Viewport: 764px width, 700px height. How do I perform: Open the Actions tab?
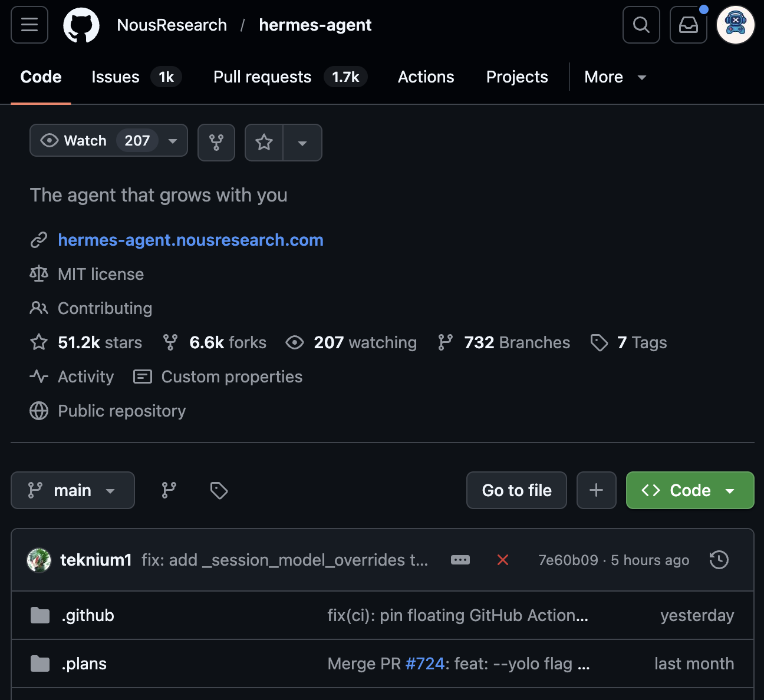pos(426,77)
